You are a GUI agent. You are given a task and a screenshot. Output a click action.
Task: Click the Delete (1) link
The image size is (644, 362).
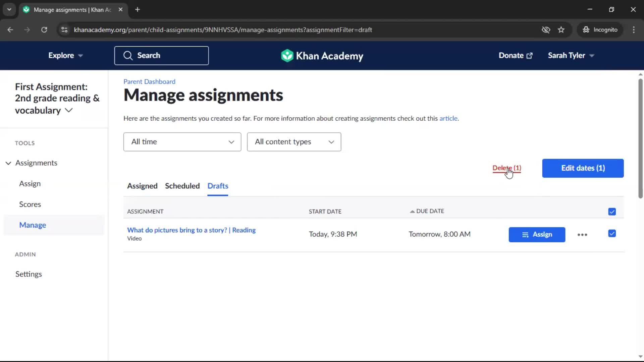coord(506,168)
